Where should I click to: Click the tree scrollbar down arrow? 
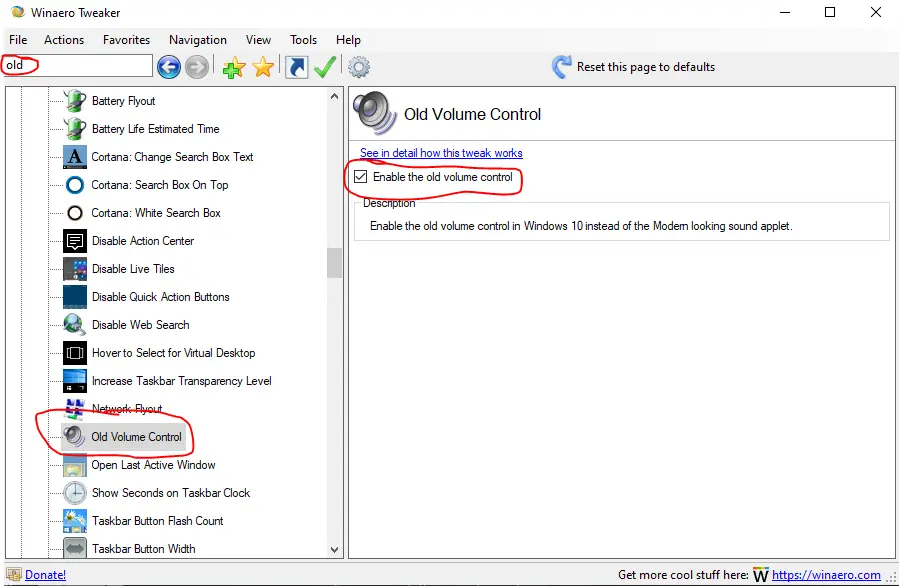tap(334, 549)
